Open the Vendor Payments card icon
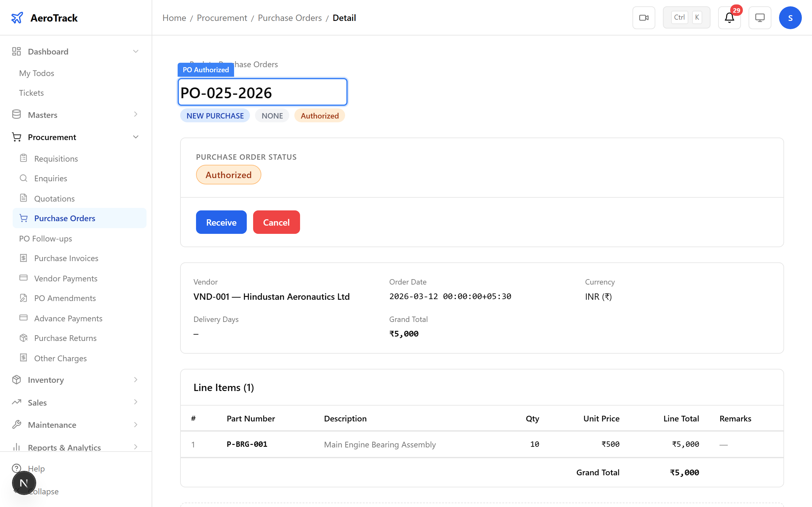The image size is (812, 507). tap(23, 278)
